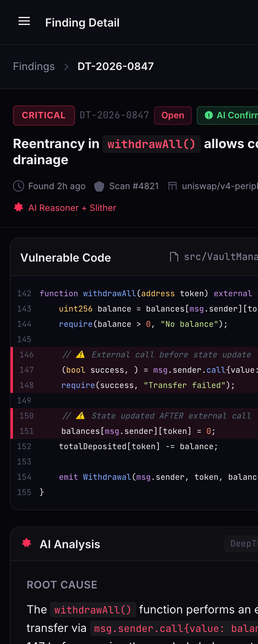Go back to Findings breadcrumb
258x644 pixels.
point(34,66)
